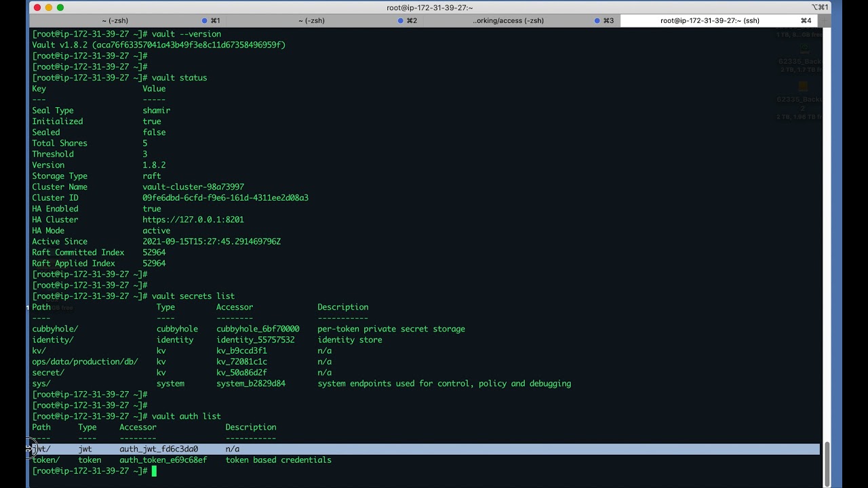This screenshot has height=488, width=868.
Task: Click the blue activity dot by ⌘1
Action: tap(205, 20)
